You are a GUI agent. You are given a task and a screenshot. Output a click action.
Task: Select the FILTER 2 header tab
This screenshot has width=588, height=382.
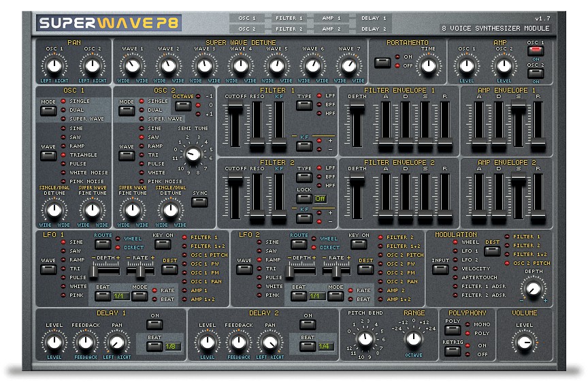coord(289,29)
